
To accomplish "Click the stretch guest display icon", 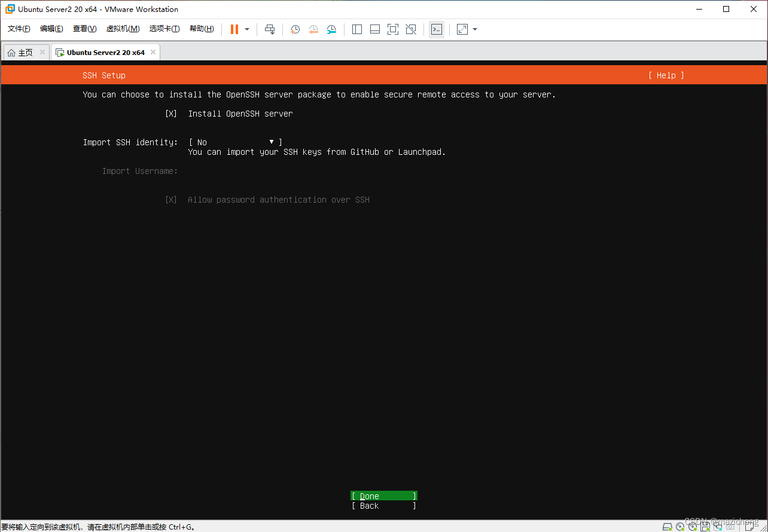I will coord(462,29).
